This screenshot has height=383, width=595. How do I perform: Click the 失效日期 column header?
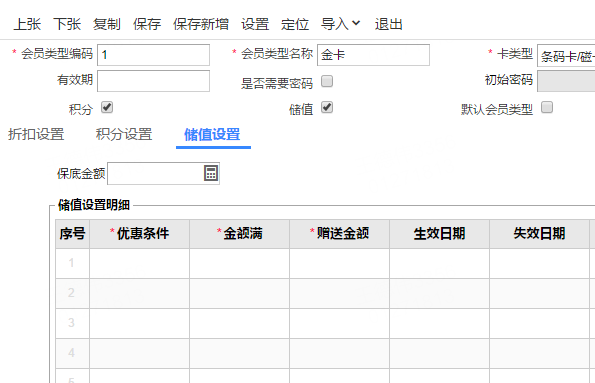[540, 233]
